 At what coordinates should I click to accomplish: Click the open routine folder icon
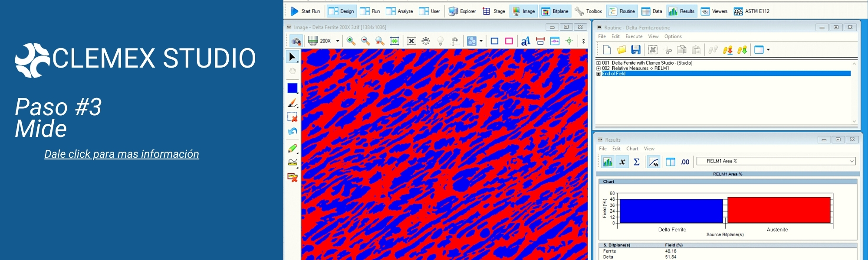click(x=621, y=50)
